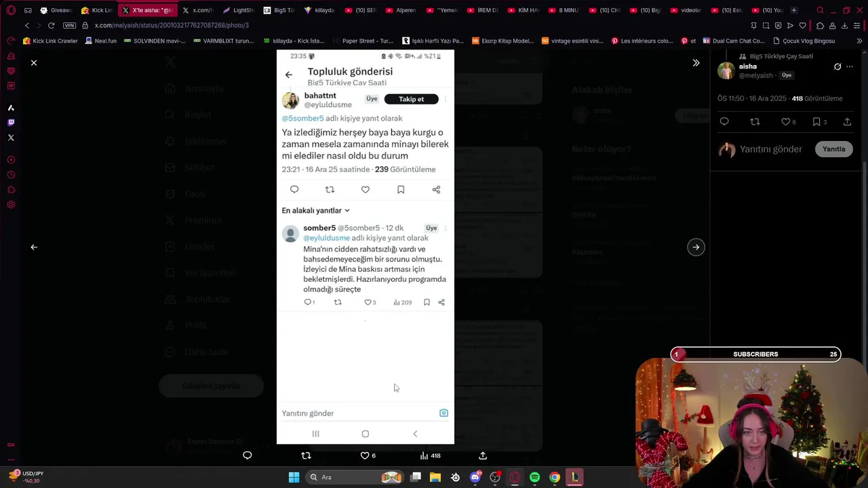Image resolution: width=868 pixels, height=488 pixels.
Task: Reload the current page
Action: [51, 25]
